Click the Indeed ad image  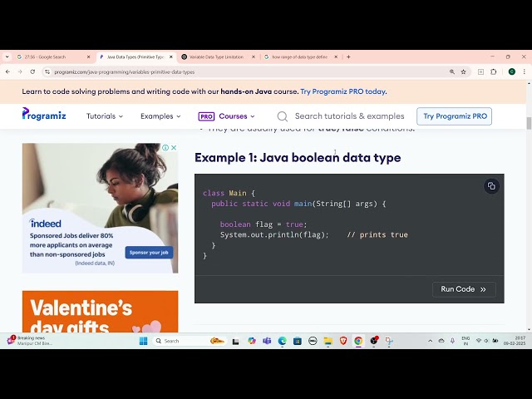click(100, 208)
